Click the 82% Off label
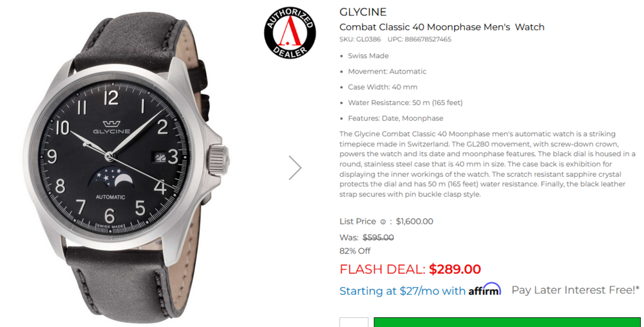Viewport: 644px width, 327px height. point(355,251)
